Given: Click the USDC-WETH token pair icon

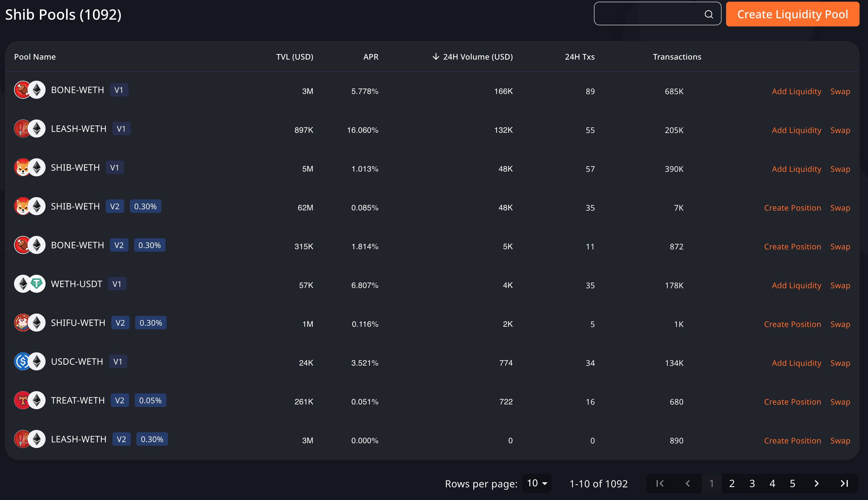Looking at the screenshot, I should [x=30, y=362].
